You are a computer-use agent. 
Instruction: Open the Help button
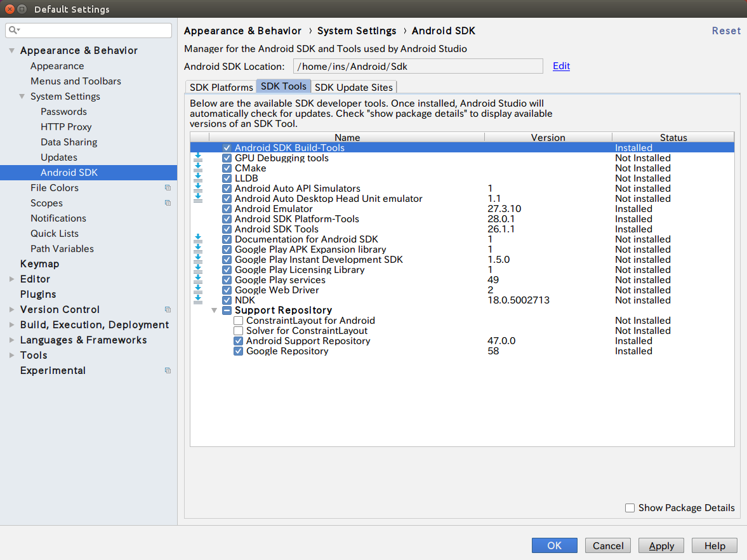click(715, 545)
